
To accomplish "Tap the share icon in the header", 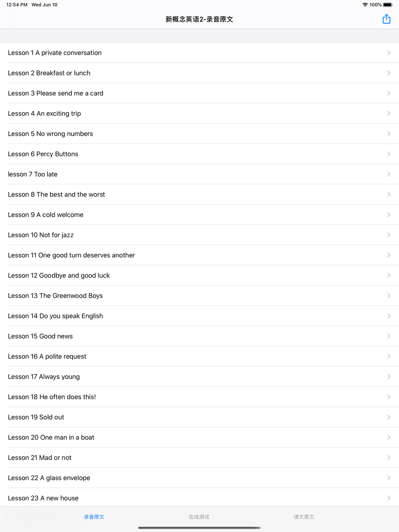I will [386, 19].
